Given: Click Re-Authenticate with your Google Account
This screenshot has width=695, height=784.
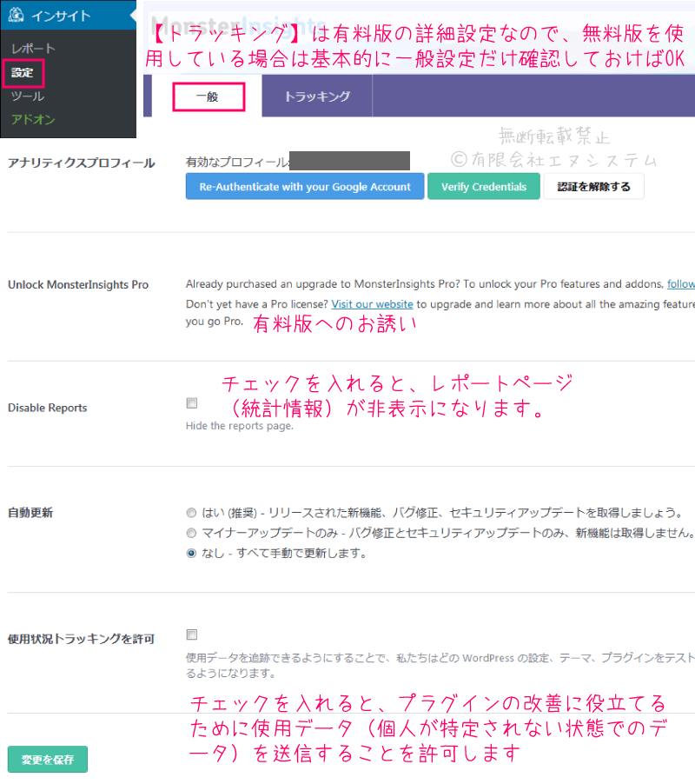Looking at the screenshot, I should pyautogui.click(x=305, y=187).
